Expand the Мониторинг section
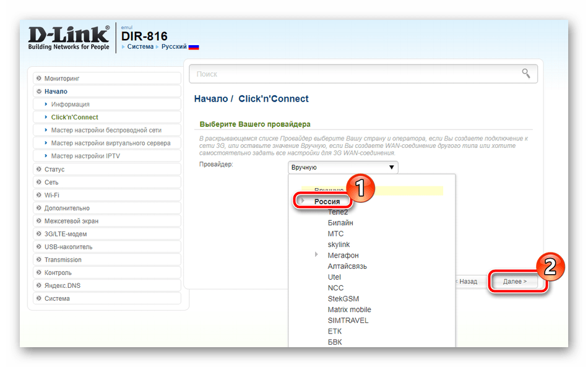This screenshot has width=588, height=367. click(107, 79)
